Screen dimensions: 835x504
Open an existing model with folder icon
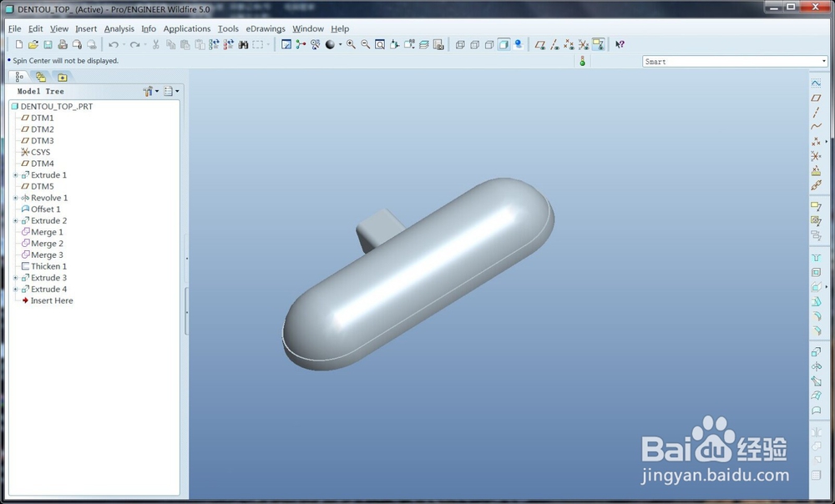click(x=33, y=45)
